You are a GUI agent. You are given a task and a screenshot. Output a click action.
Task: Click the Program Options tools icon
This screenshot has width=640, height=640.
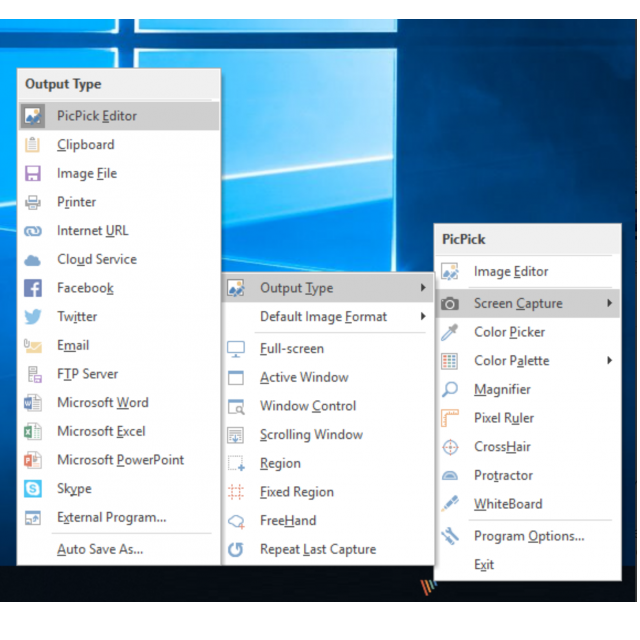(450, 536)
